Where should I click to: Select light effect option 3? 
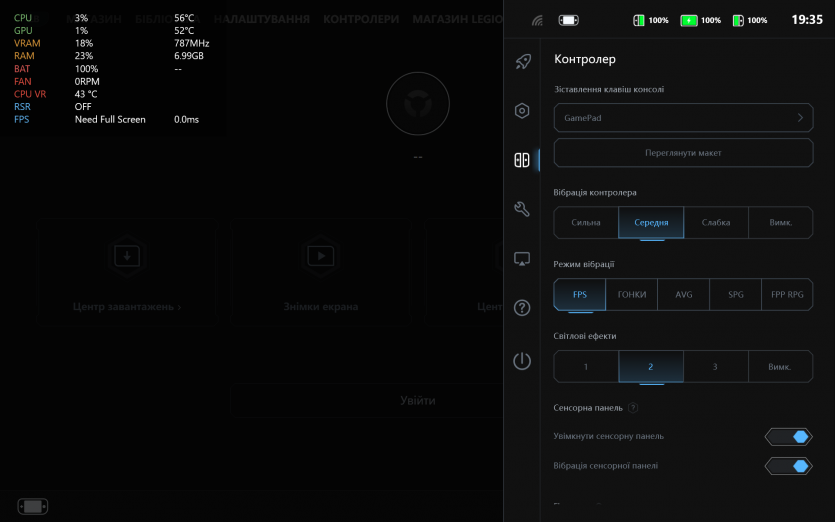point(715,367)
